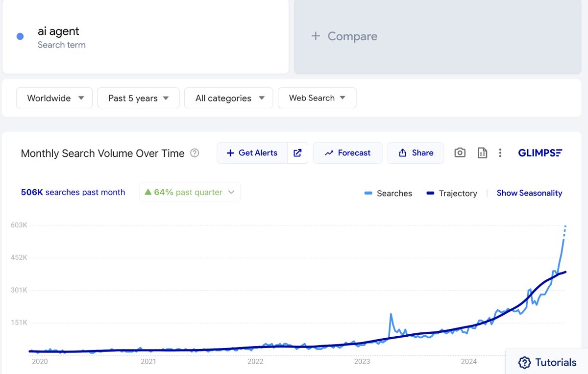Click the blue dot next to ai agent

click(x=19, y=36)
